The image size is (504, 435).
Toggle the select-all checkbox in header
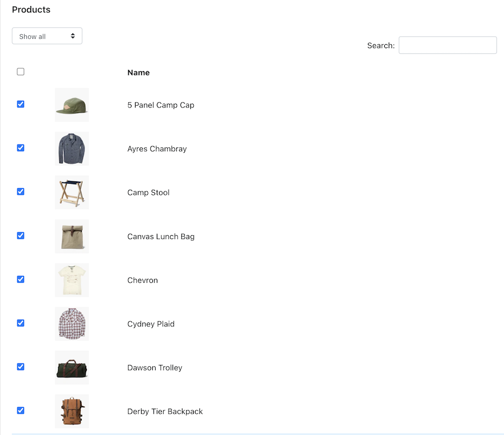pos(21,72)
